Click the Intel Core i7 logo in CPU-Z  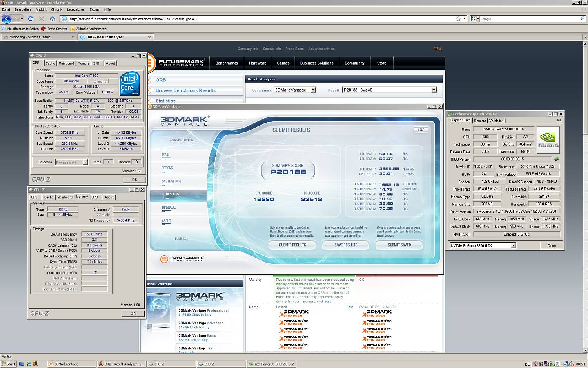130,84
